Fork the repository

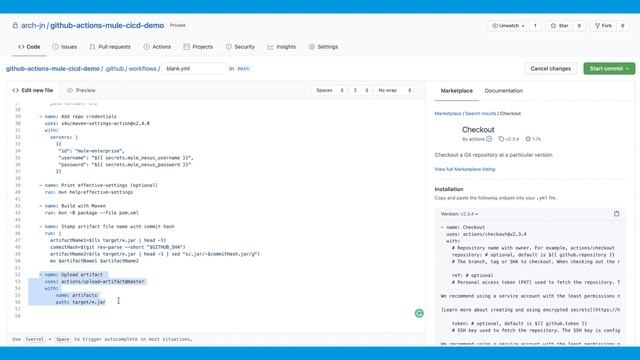click(603, 26)
